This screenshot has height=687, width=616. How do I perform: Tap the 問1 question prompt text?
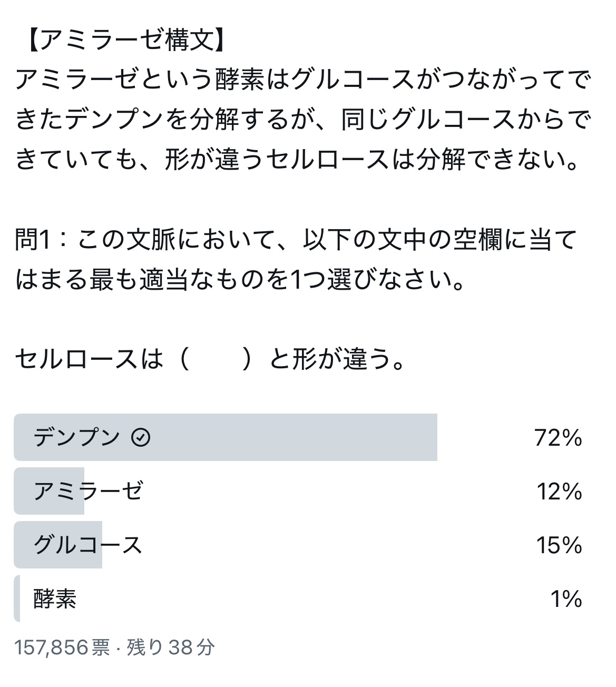(295, 240)
